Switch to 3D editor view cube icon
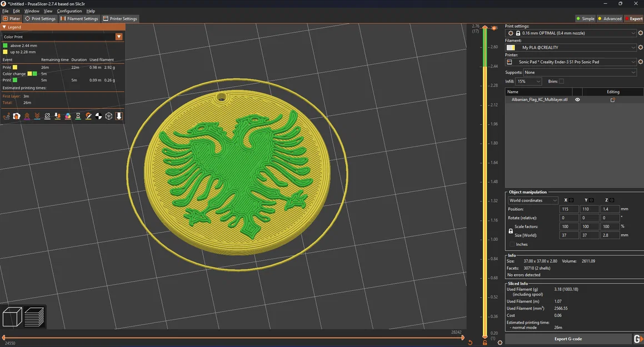Viewport: 644px width, 347px height. [12, 317]
